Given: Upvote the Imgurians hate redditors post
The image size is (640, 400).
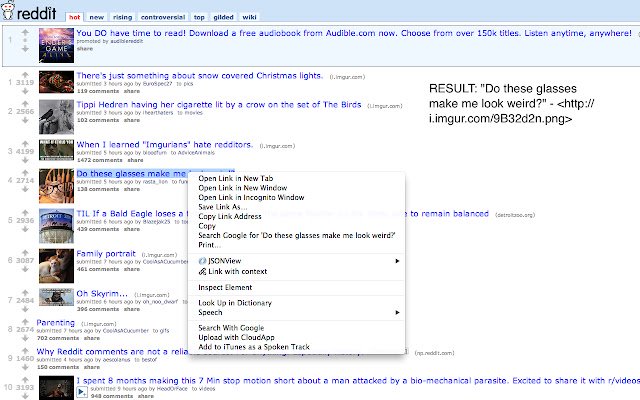Looking at the screenshot, I should 25,144.
